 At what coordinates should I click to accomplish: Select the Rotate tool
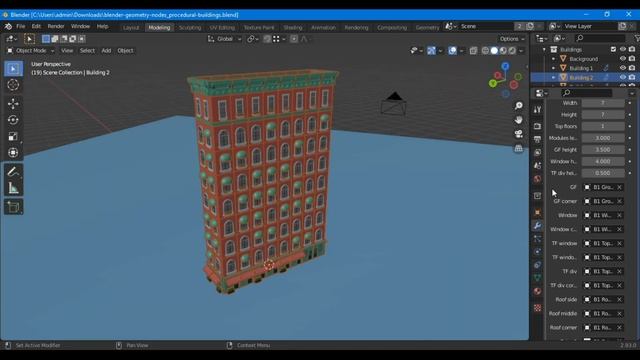[x=13, y=120]
